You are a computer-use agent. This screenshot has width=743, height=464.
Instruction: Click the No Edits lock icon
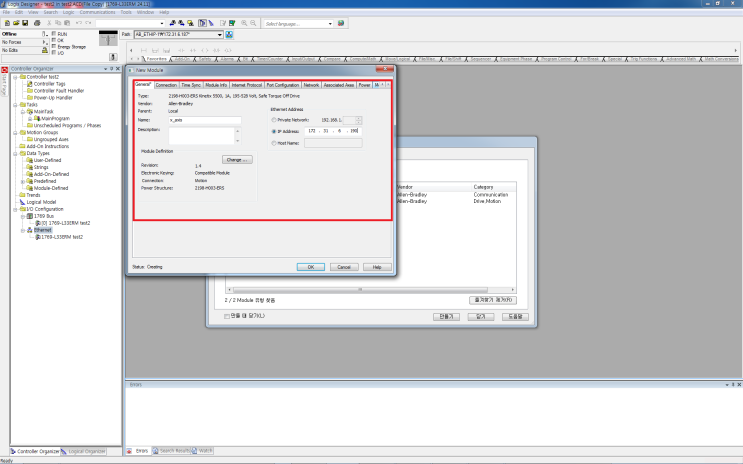pos(45,50)
